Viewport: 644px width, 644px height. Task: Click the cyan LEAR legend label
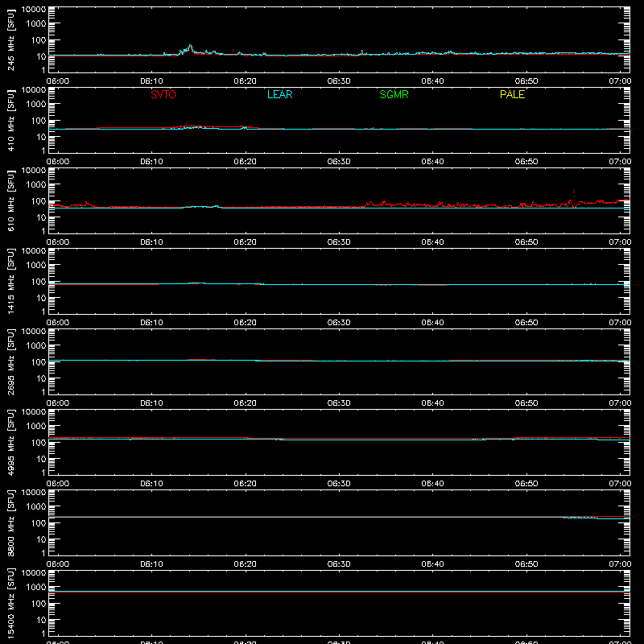point(279,94)
